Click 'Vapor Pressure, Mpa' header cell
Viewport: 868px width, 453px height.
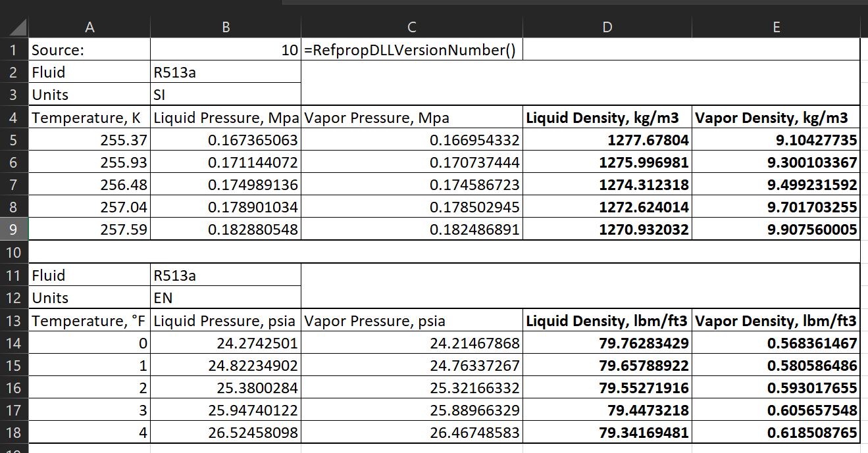pos(412,118)
